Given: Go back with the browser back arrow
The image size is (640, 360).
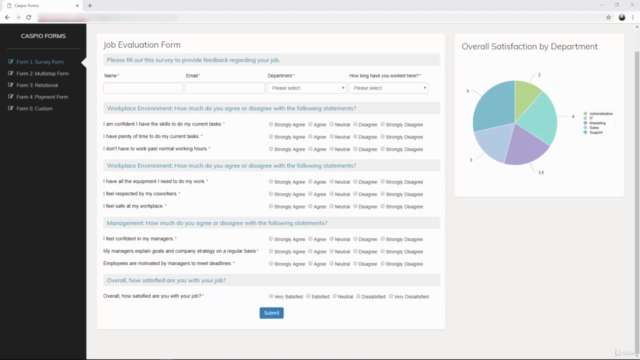Looking at the screenshot, I should [x=7, y=18].
